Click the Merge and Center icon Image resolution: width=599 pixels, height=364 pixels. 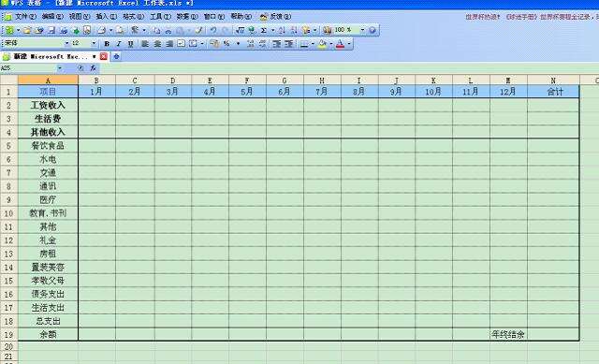pos(193,44)
